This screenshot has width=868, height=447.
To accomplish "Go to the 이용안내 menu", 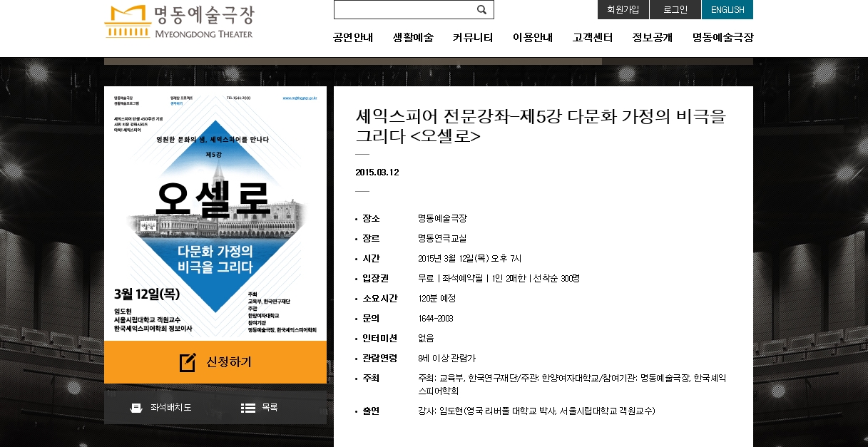I will click(x=533, y=38).
